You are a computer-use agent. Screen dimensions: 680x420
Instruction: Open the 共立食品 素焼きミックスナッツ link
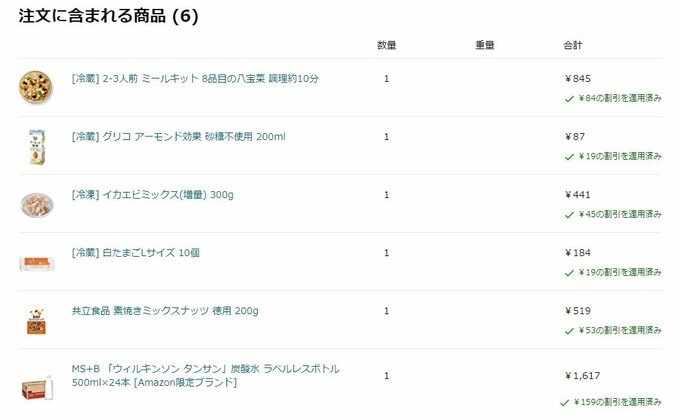click(164, 311)
